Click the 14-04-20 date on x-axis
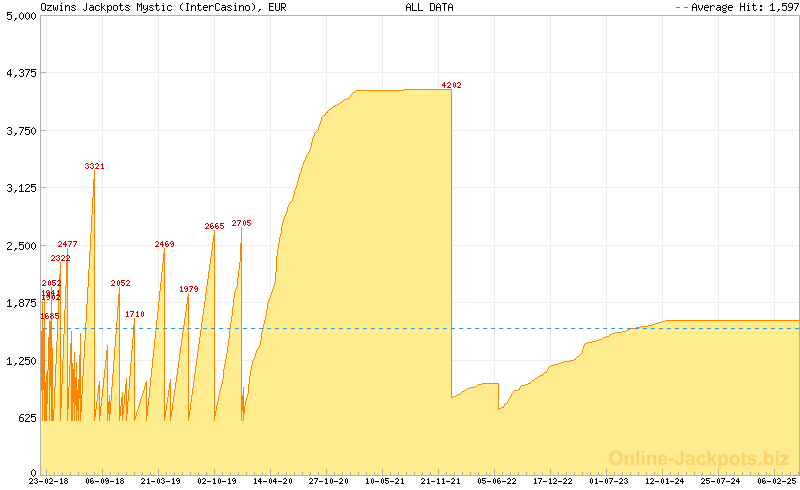Viewport: 800px width, 490px height. click(272, 481)
